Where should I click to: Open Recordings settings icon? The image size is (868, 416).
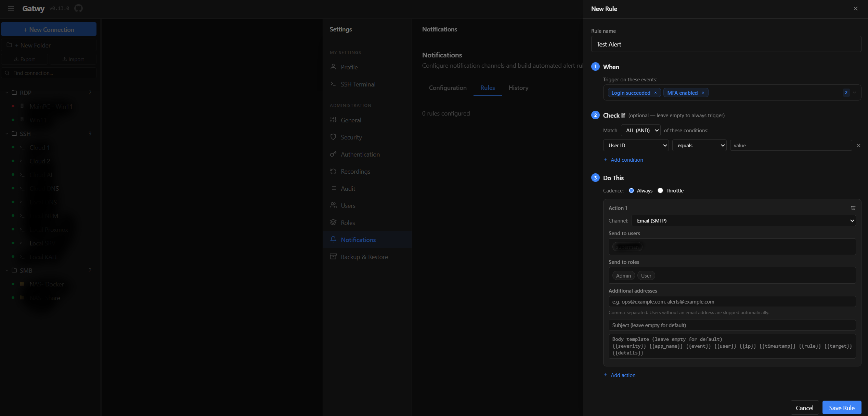coord(333,171)
